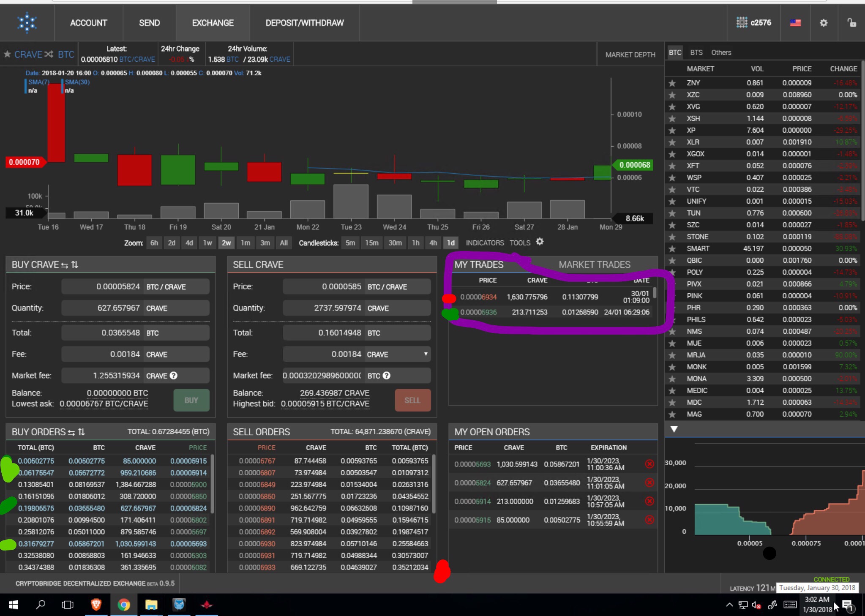865x616 pixels.
Task: Open DEPOSIT/WITHDRAW page
Action: (305, 23)
